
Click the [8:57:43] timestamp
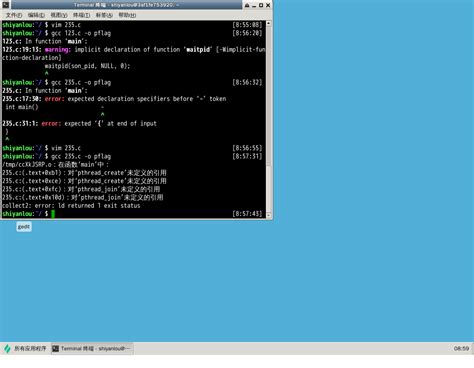click(247, 214)
